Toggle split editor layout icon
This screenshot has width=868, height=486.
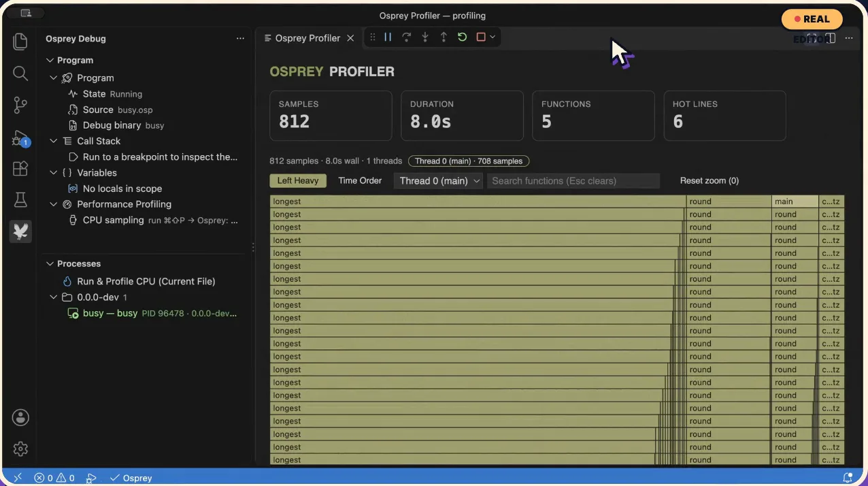[830, 38]
